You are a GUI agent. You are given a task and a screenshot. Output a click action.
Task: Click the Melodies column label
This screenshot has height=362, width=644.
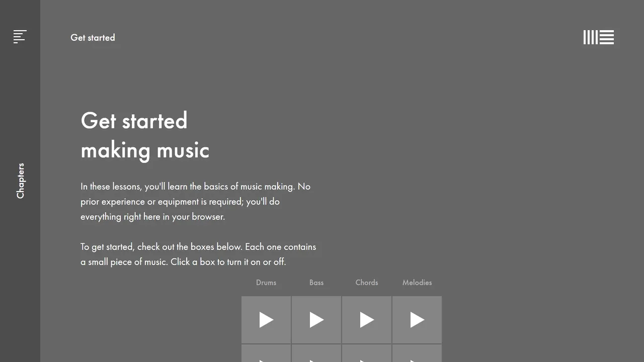(x=417, y=283)
